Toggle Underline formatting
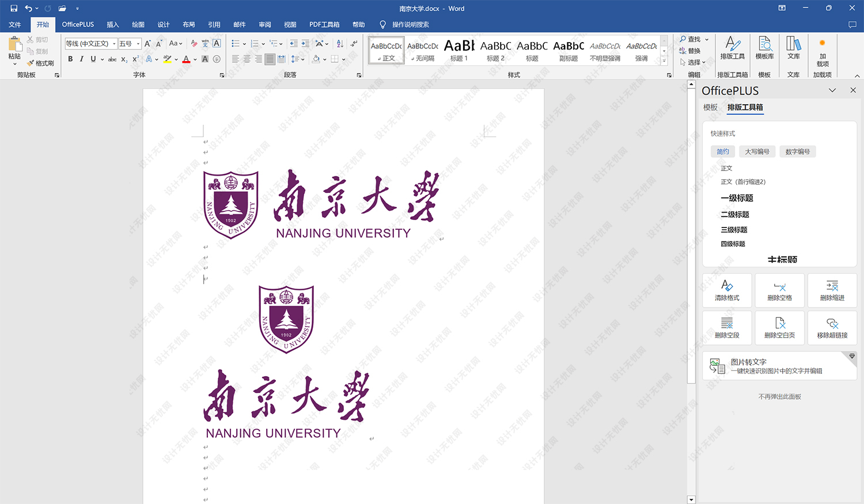864x504 pixels. [x=93, y=59]
